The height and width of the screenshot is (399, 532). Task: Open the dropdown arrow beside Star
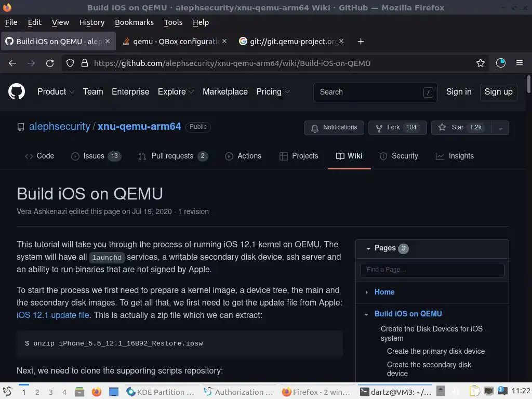click(x=500, y=128)
